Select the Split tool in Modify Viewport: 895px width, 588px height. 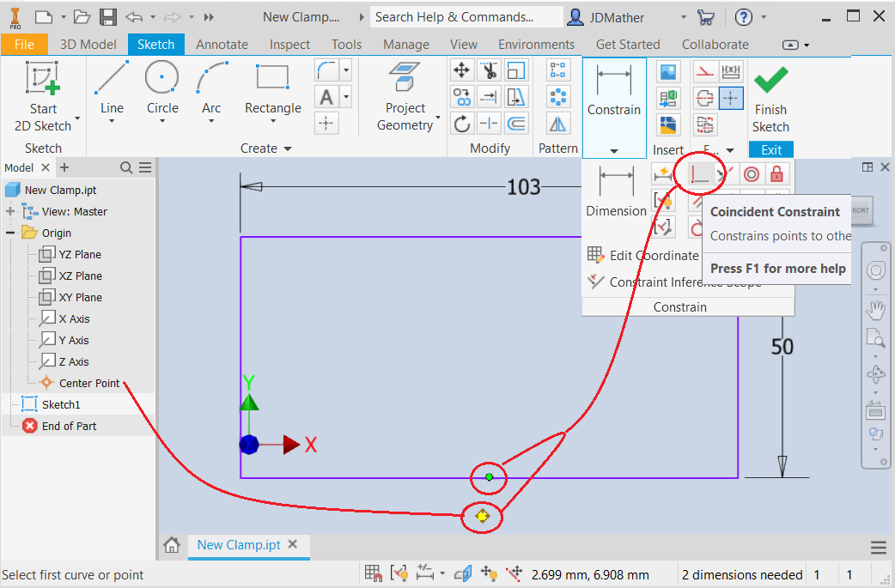pyautogui.click(x=490, y=124)
